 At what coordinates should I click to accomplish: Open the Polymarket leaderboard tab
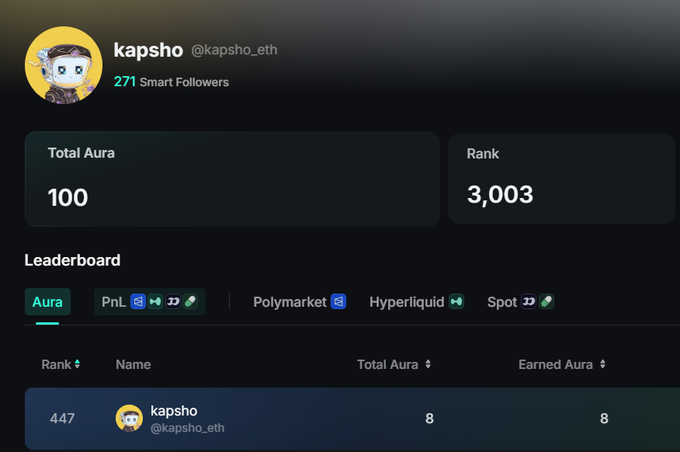299,301
